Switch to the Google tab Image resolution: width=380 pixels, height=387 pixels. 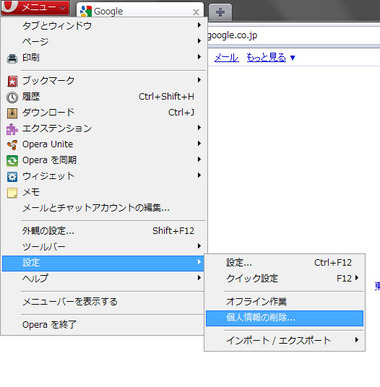click(140, 11)
